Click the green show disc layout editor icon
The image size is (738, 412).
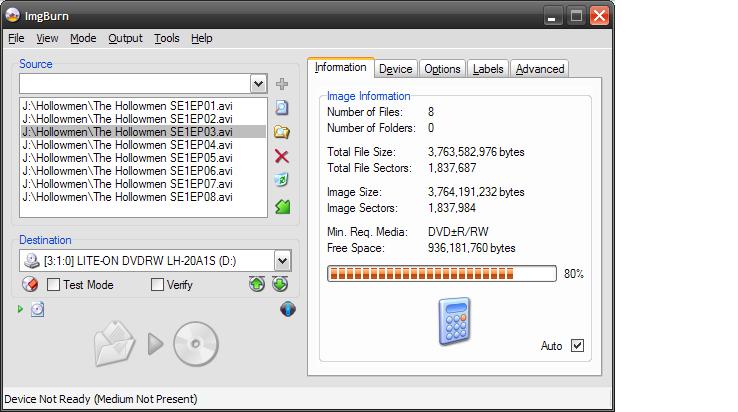(282, 206)
